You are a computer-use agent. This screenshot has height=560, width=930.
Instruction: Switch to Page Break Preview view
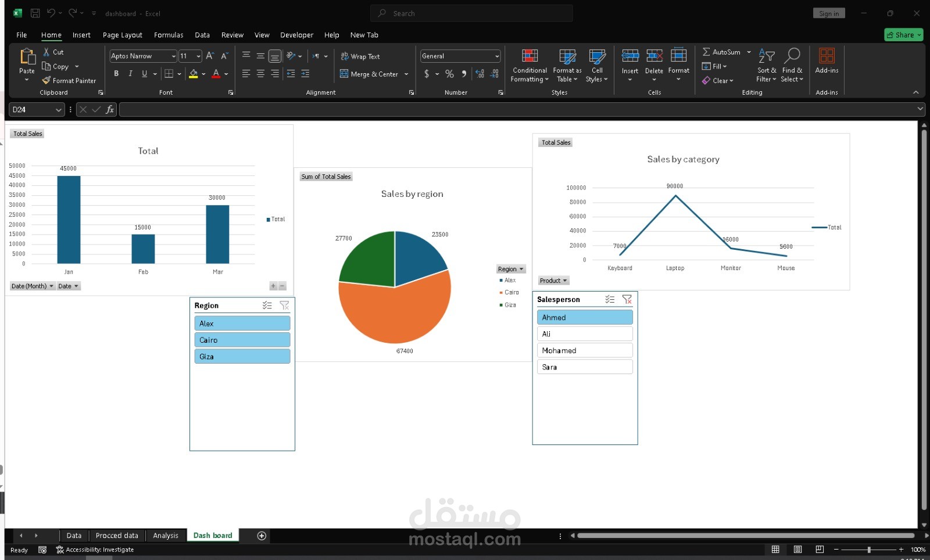coord(820,550)
